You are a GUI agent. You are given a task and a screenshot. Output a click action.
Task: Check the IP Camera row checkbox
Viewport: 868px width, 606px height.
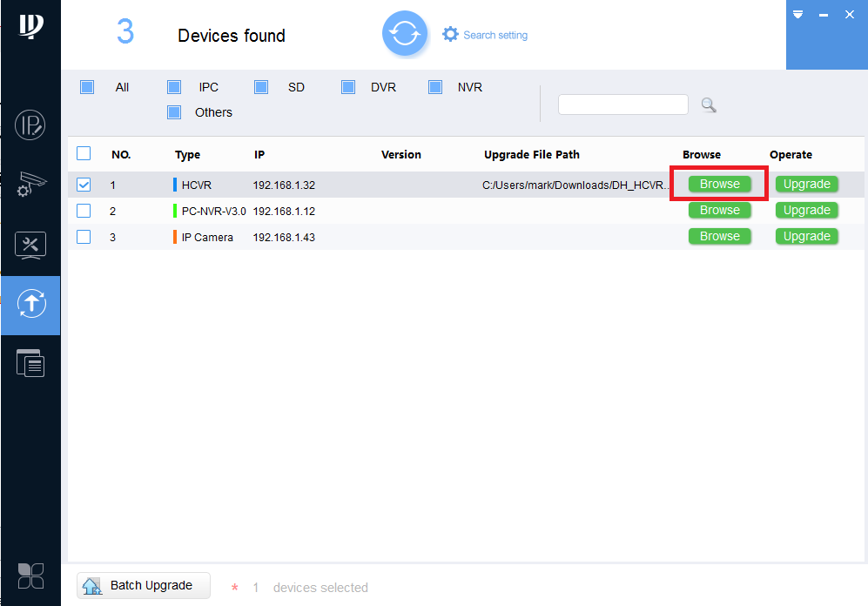pos(84,237)
